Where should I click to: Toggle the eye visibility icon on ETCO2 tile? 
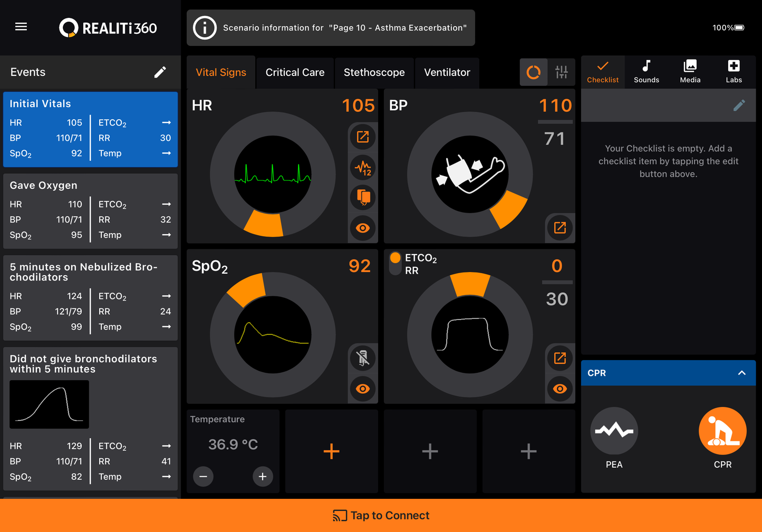pos(560,389)
